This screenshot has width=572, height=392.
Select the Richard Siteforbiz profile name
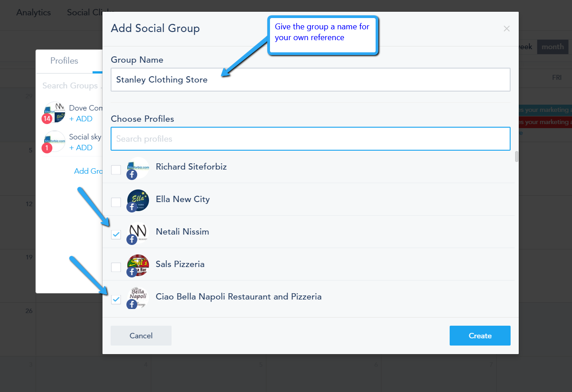pyautogui.click(x=191, y=167)
